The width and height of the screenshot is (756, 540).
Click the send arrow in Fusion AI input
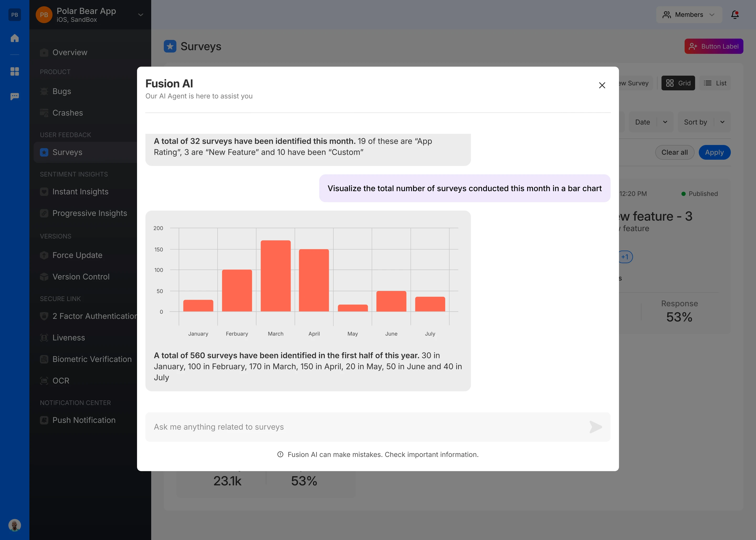pos(596,427)
